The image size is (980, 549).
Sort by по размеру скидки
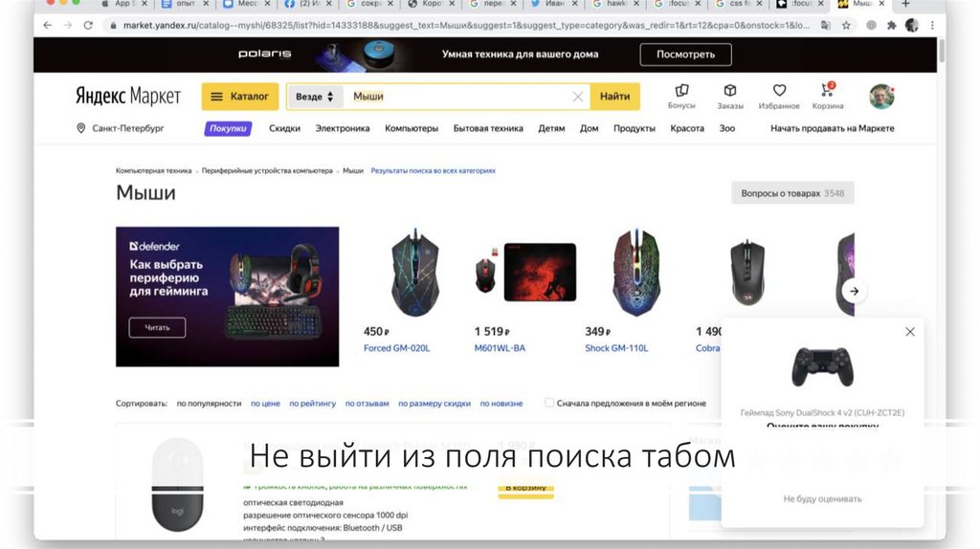(x=434, y=404)
